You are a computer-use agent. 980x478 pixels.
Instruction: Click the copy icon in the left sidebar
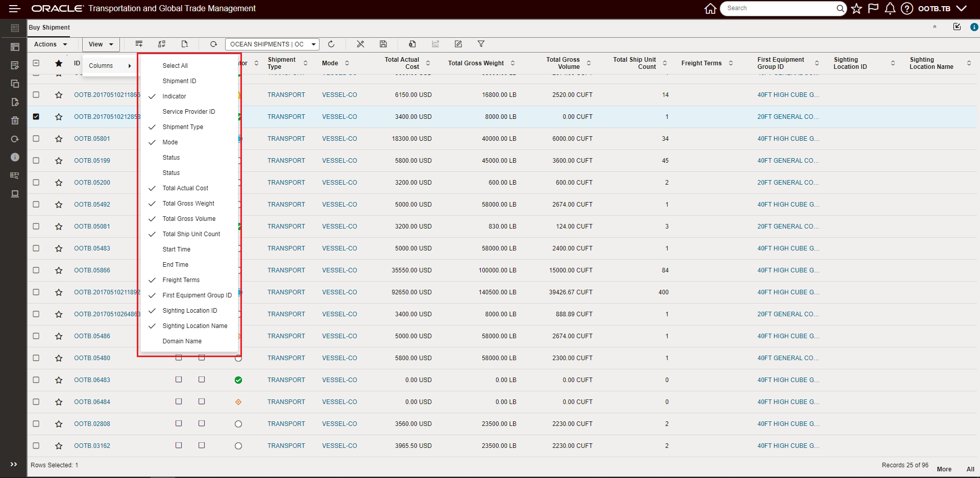pyautogui.click(x=15, y=84)
